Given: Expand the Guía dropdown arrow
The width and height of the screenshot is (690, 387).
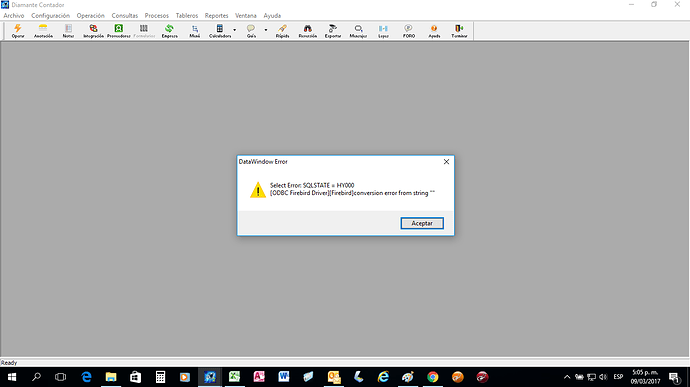Looking at the screenshot, I should point(266,30).
